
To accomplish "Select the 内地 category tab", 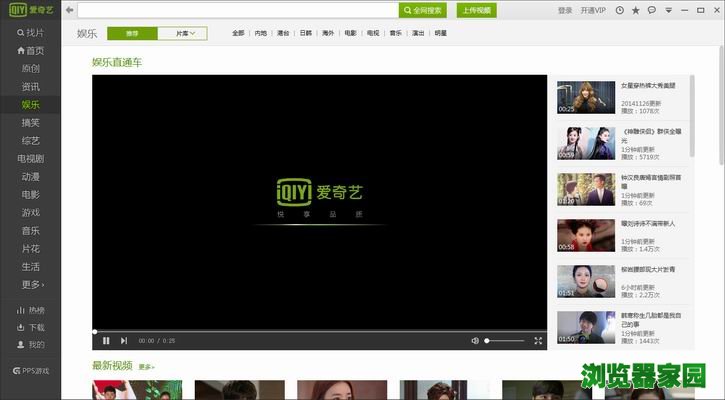I will [261, 33].
